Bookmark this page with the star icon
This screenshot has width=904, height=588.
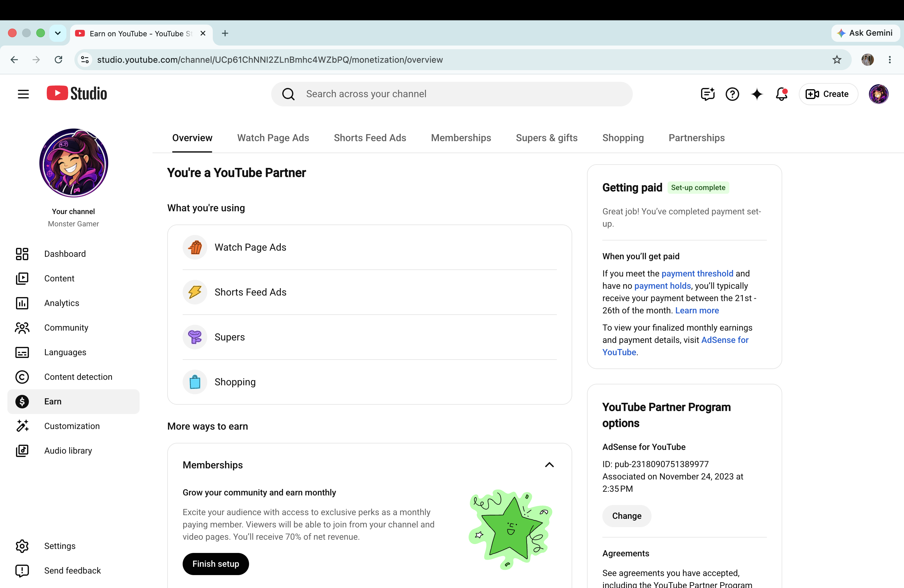click(837, 60)
